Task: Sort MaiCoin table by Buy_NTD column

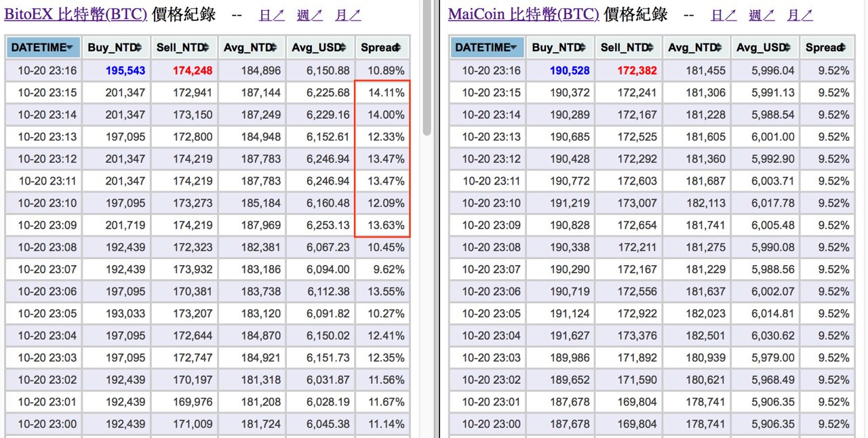Action: click(560, 47)
